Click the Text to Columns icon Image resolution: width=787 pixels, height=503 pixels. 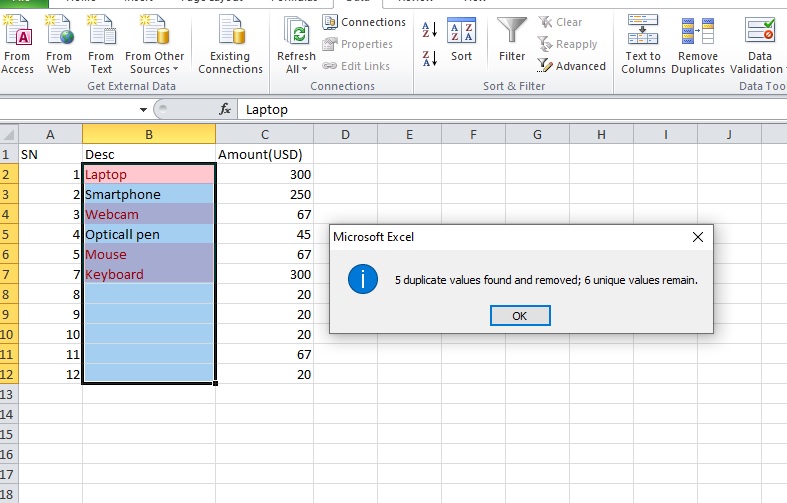tap(643, 30)
